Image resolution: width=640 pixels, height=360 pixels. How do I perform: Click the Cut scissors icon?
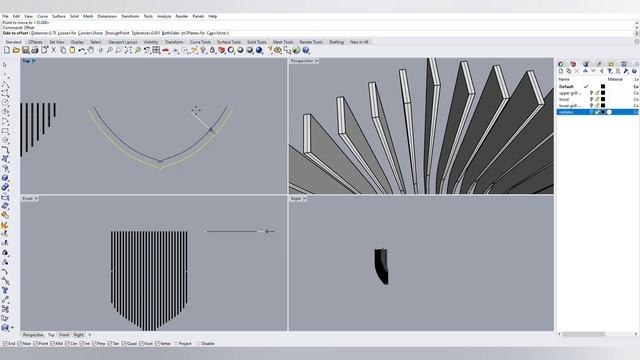click(53, 50)
